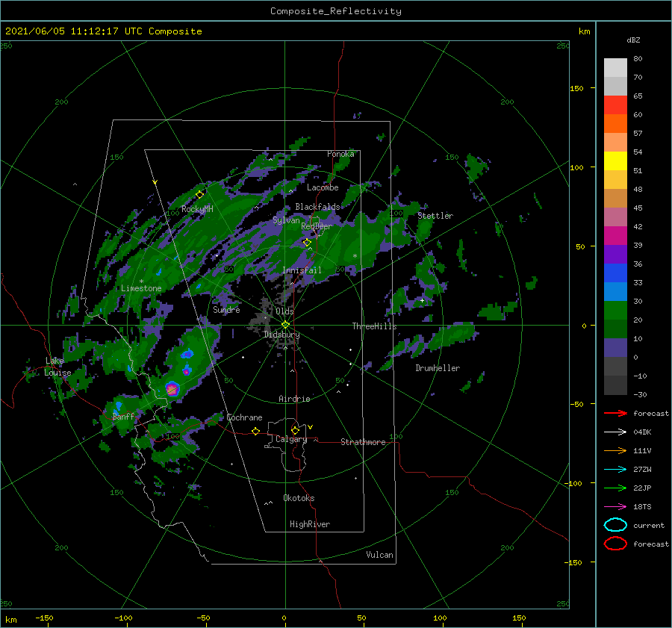Image resolution: width=672 pixels, height=628 pixels.
Task: Click the white plus marker above Drumheller
Action: click(422, 300)
